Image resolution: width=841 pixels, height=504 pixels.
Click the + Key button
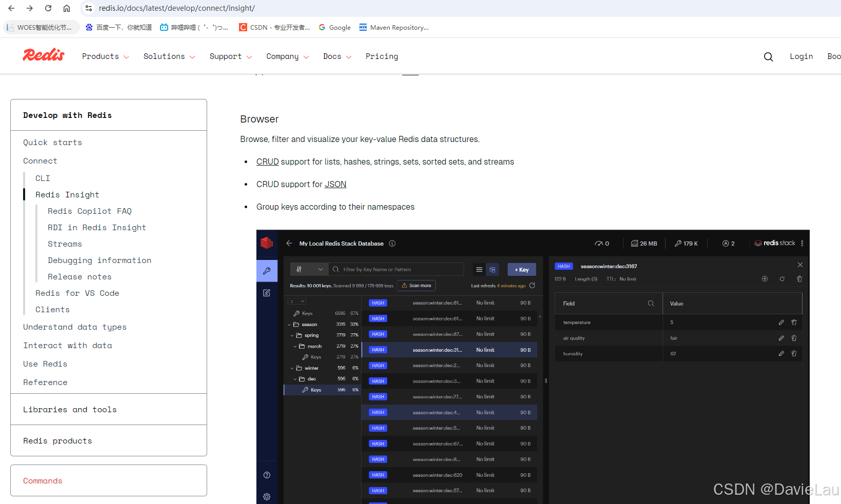[x=522, y=270]
